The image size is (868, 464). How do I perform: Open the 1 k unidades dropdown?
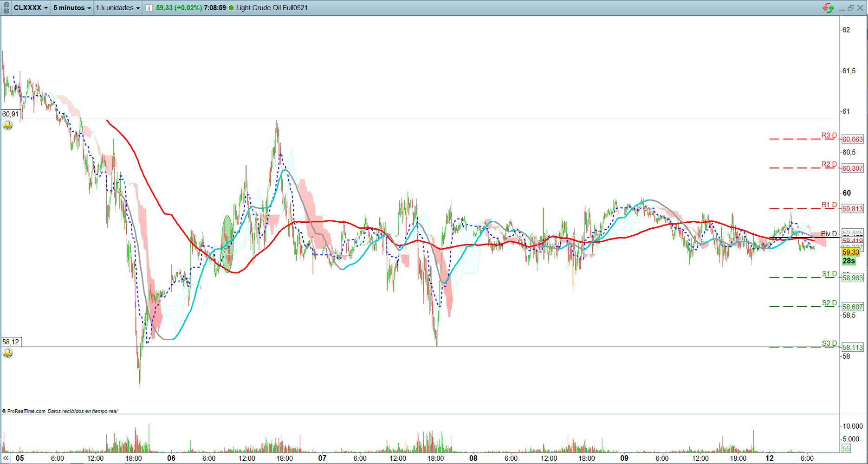point(118,8)
